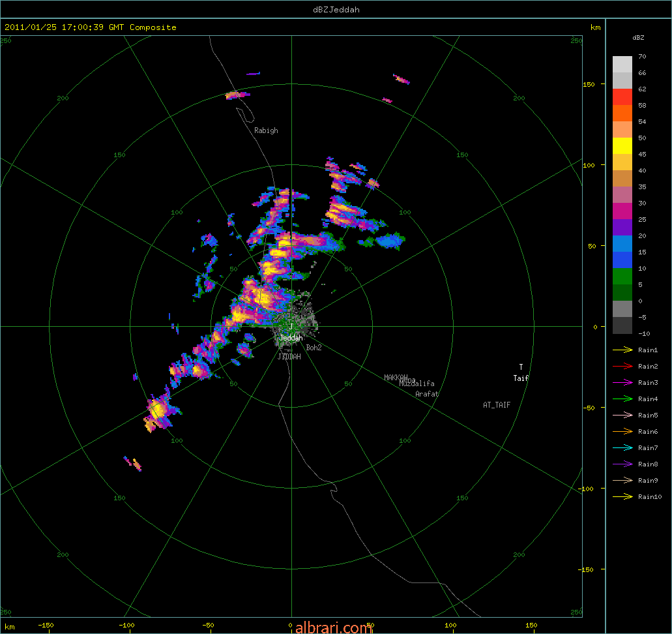Click the white Jeddah label at radar center

pyautogui.click(x=291, y=338)
